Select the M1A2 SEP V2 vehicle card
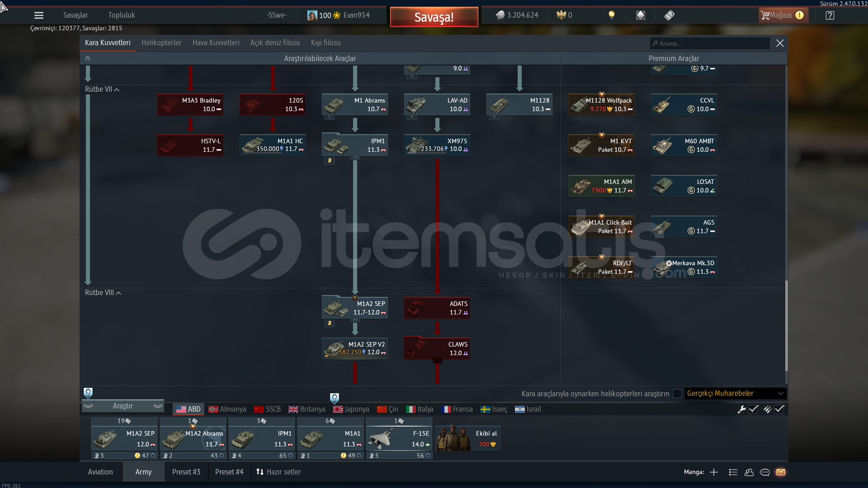Image resolution: width=868 pixels, height=488 pixels. pos(355,348)
